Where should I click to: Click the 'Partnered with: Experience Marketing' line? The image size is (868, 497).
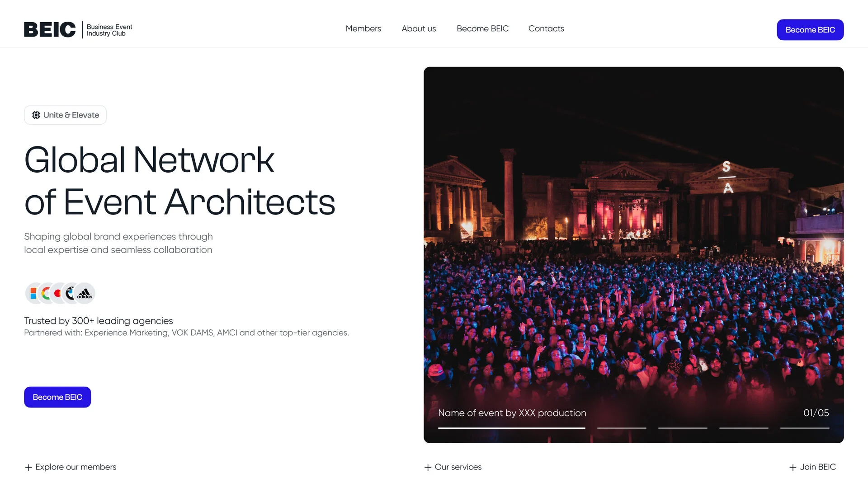pyautogui.click(x=186, y=333)
